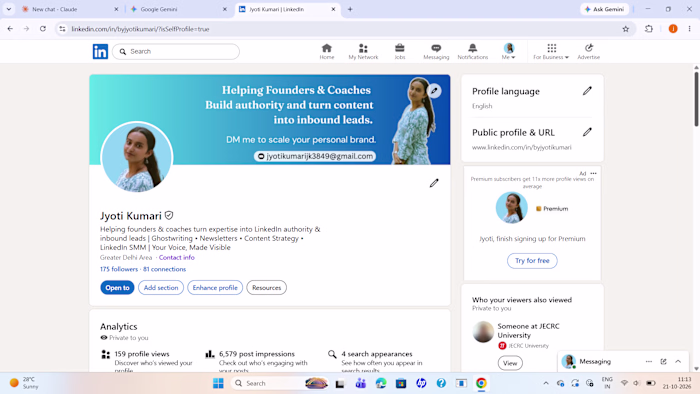View Notifications bell

472,52
